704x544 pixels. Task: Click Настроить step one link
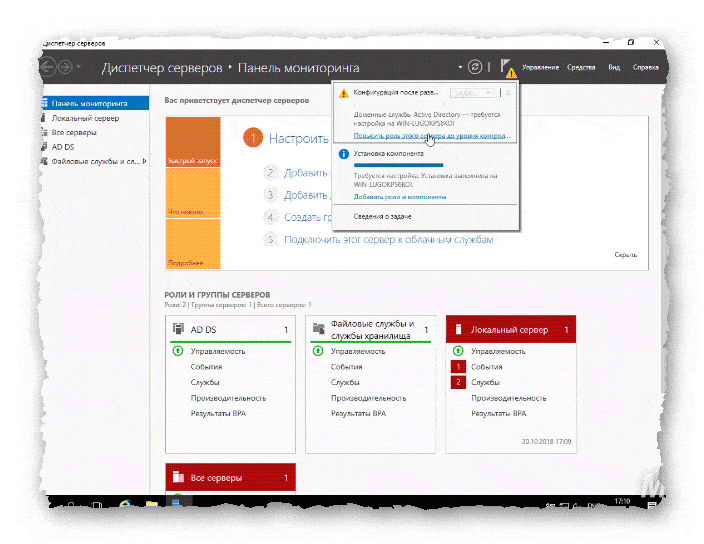pyautogui.click(x=299, y=139)
